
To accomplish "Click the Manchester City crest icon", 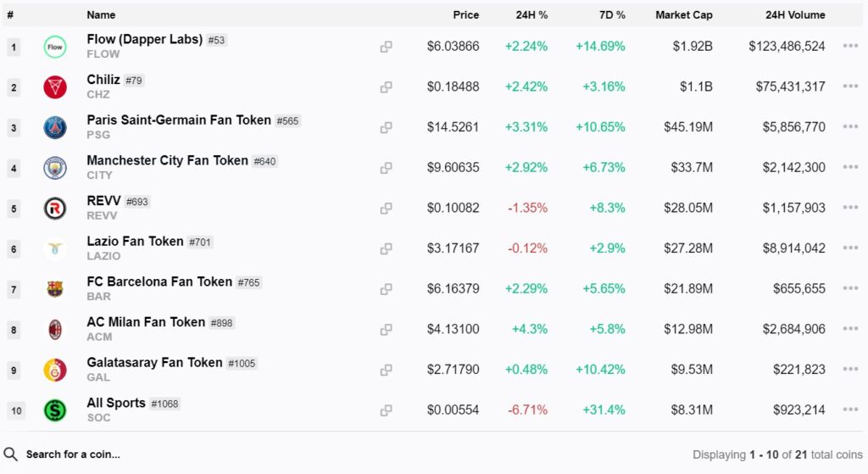I will [x=55, y=169].
